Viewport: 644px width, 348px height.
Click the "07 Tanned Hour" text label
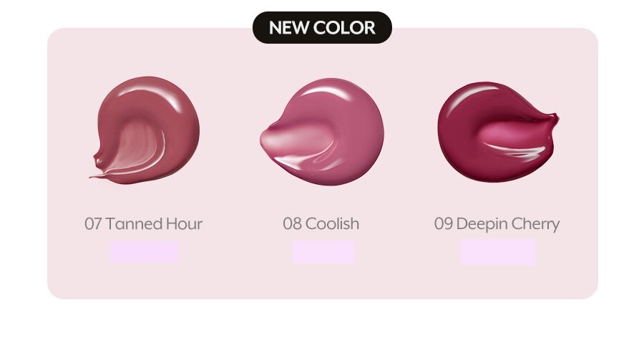tap(143, 224)
